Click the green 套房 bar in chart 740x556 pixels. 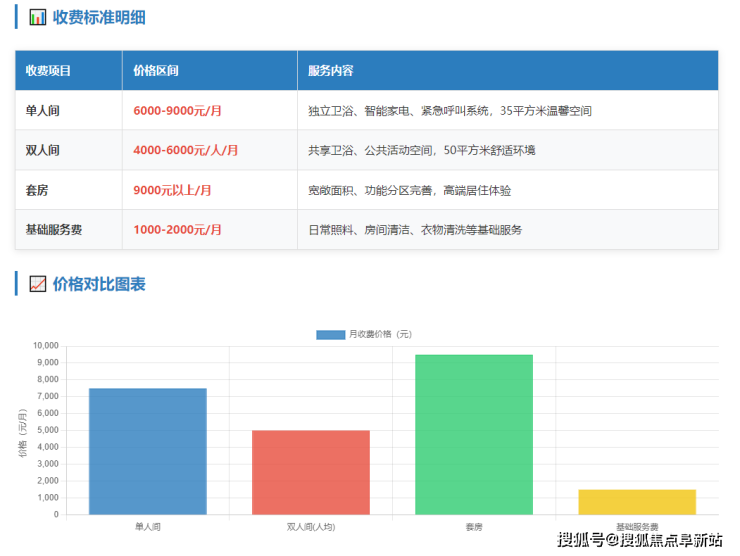(474, 434)
